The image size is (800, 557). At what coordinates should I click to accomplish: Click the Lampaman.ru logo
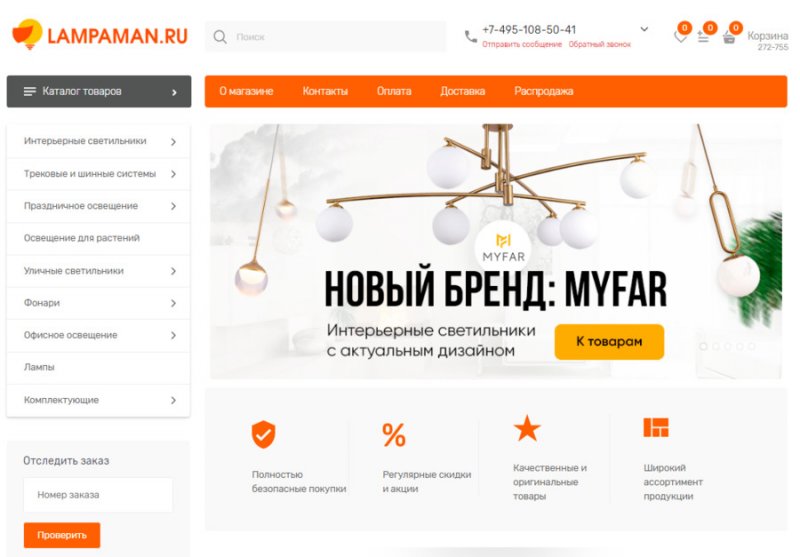tap(100, 35)
